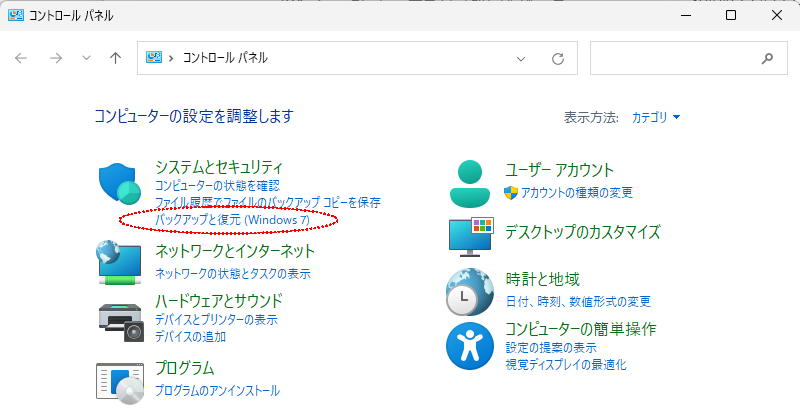This screenshot has height=420, width=800.
Task: Expand the recent locations dropdown arrow
Action: coord(86,58)
